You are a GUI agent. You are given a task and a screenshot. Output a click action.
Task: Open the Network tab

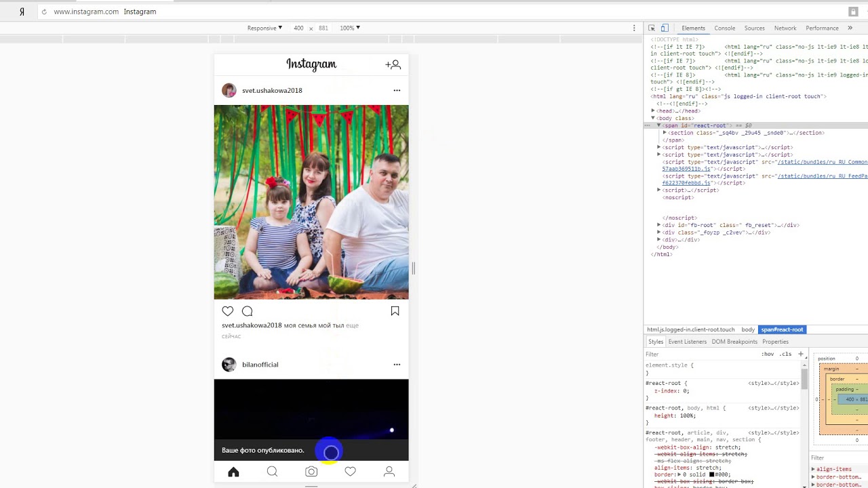(x=785, y=28)
